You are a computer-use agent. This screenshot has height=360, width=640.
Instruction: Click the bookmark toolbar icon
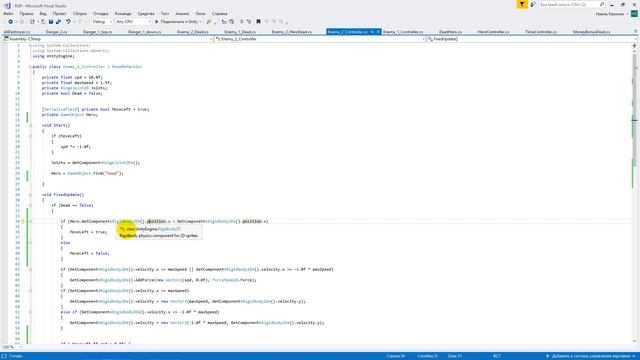click(x=258, y=22)
